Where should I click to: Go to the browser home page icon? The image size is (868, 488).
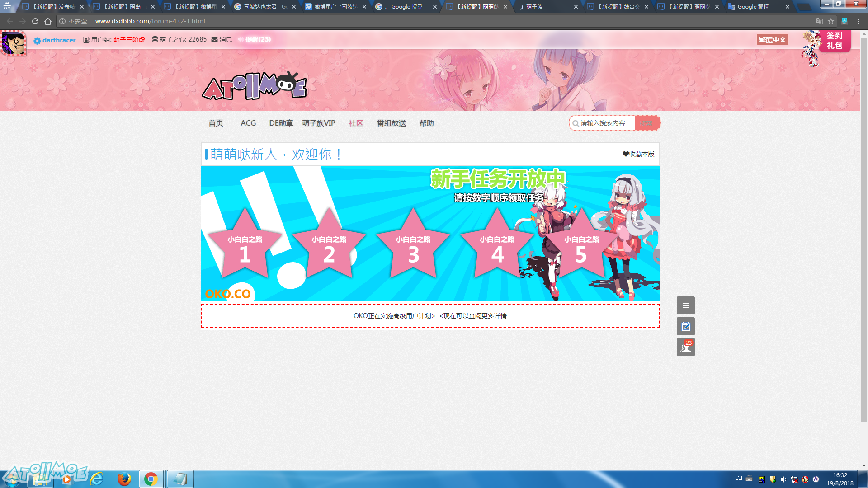pos(48,21)
